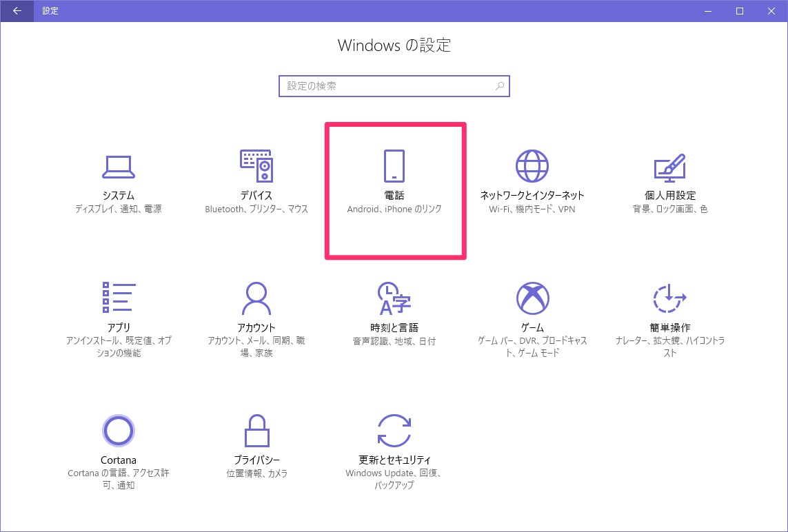The height and width of the screenshot is (532, 788).
Task: Click the 更新とセキュリティ label
Action: [394, 460]
